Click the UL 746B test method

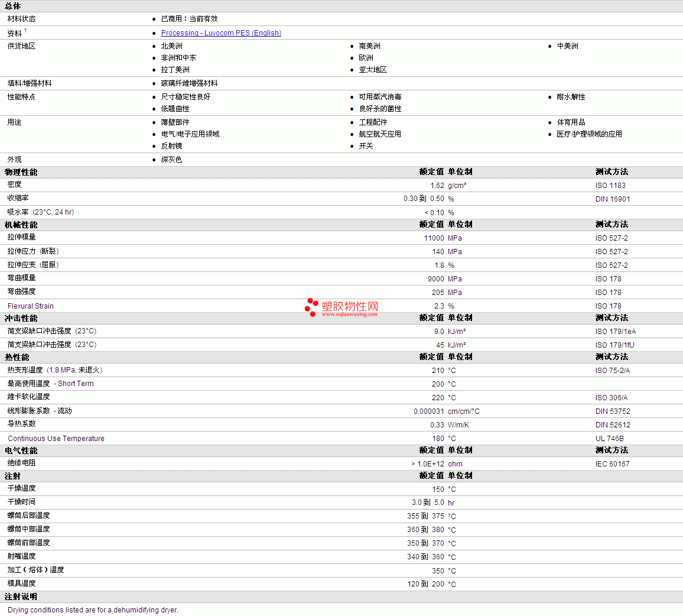pos(609,439)
